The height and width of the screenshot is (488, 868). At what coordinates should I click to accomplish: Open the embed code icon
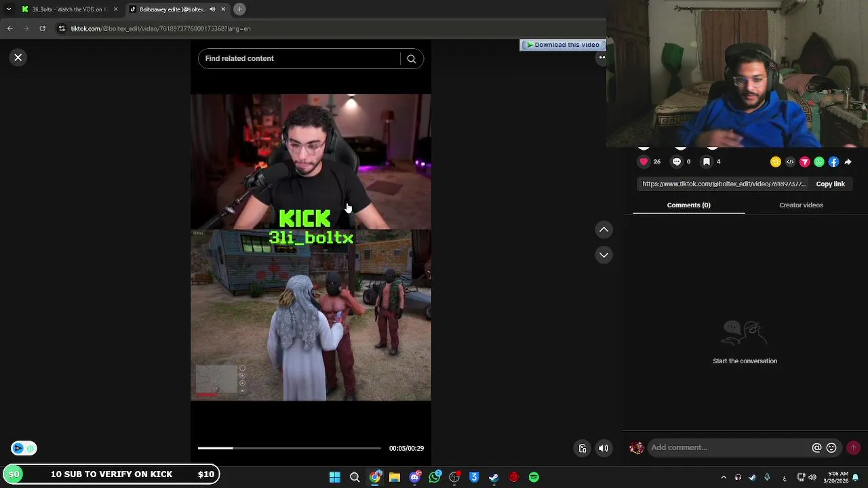[790, 162]
